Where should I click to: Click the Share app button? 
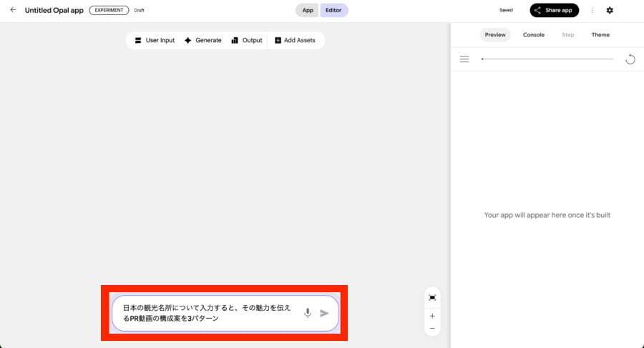(555, 10)
